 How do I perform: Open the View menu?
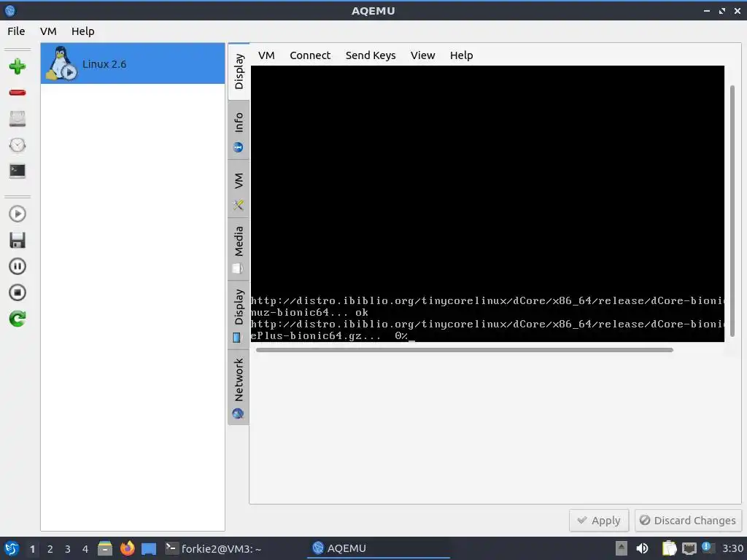coord(422,55)
